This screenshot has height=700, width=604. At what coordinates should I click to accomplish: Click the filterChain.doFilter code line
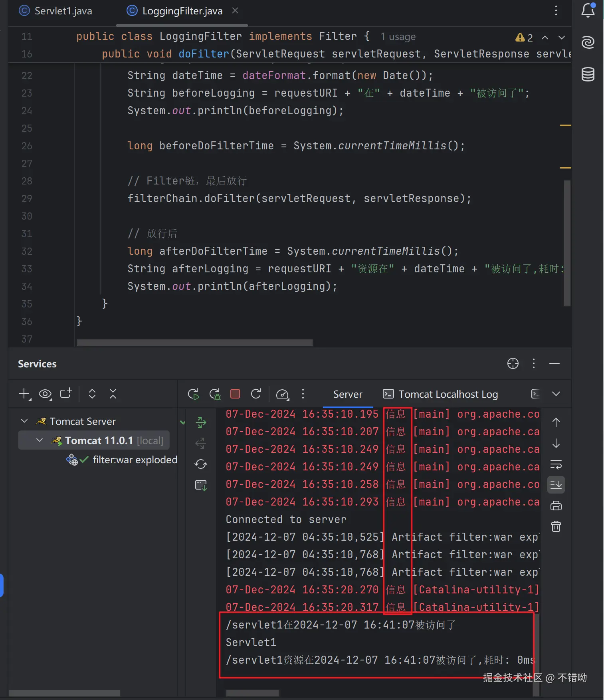click(299, 198)
